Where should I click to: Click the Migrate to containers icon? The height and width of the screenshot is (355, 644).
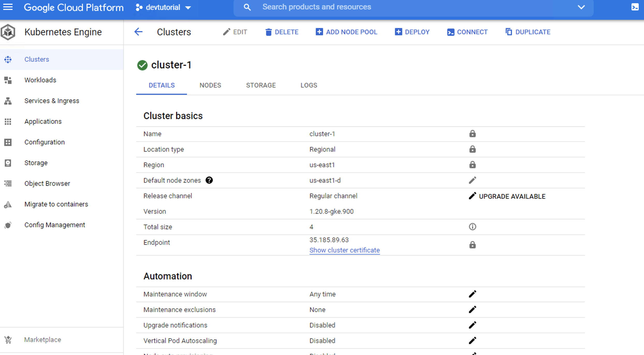(x=8, y=204)
